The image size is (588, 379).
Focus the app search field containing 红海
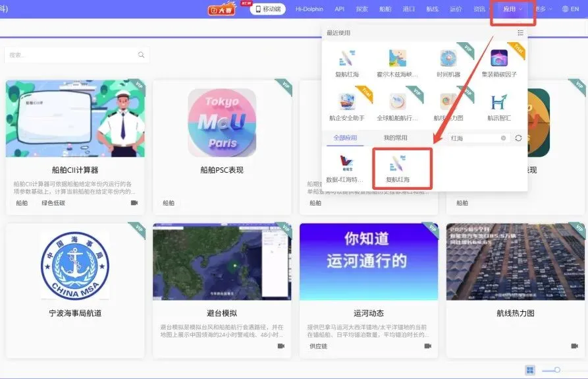(479, 138)
